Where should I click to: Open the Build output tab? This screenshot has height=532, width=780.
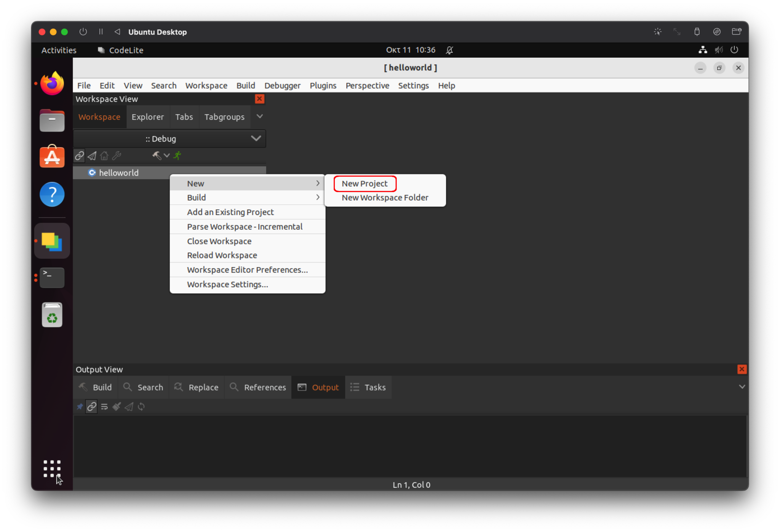[x=95, y=387]
